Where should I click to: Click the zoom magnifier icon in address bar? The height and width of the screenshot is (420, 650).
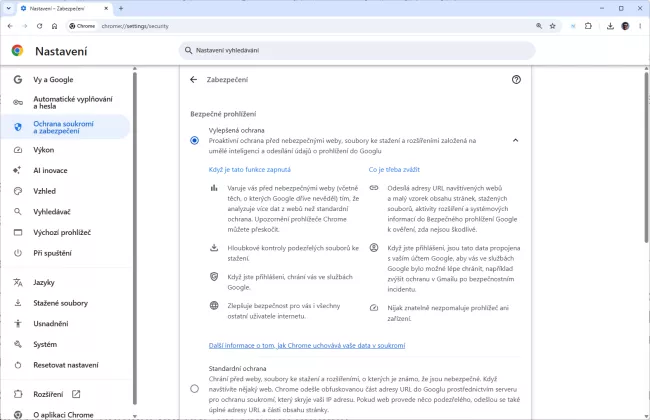click(539, 26)
